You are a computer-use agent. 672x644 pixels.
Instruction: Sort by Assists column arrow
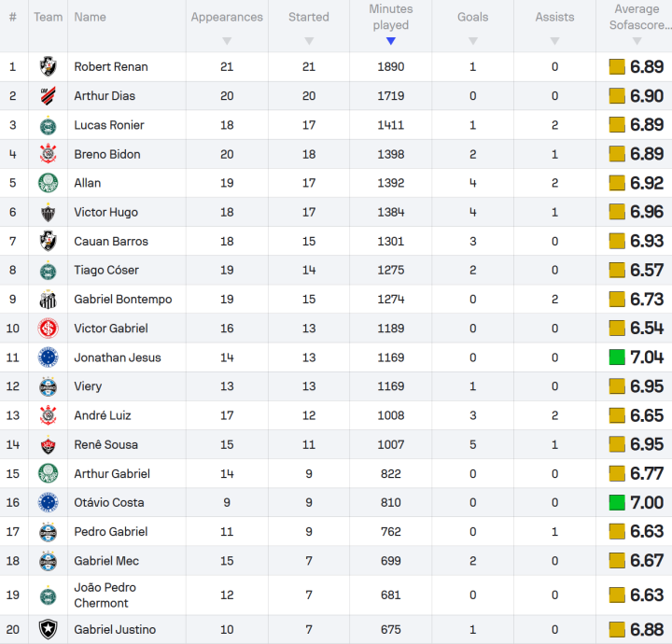click(555, 41)
